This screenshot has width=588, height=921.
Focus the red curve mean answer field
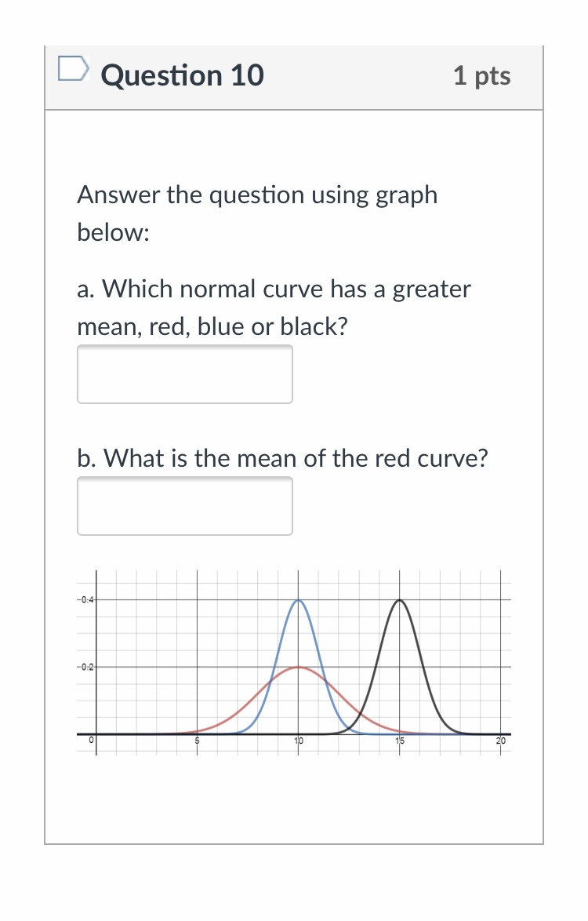[x=185, y=506]
